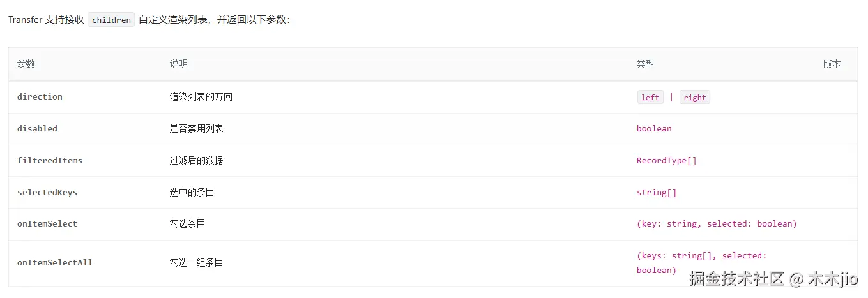Click the right type tag
The width and height of the screenshot is (868, 298).
tap(694, 98)
